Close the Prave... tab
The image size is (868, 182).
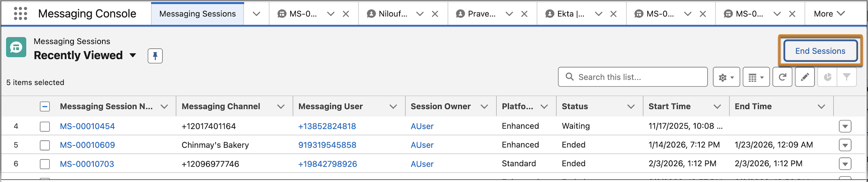point(524,14)
